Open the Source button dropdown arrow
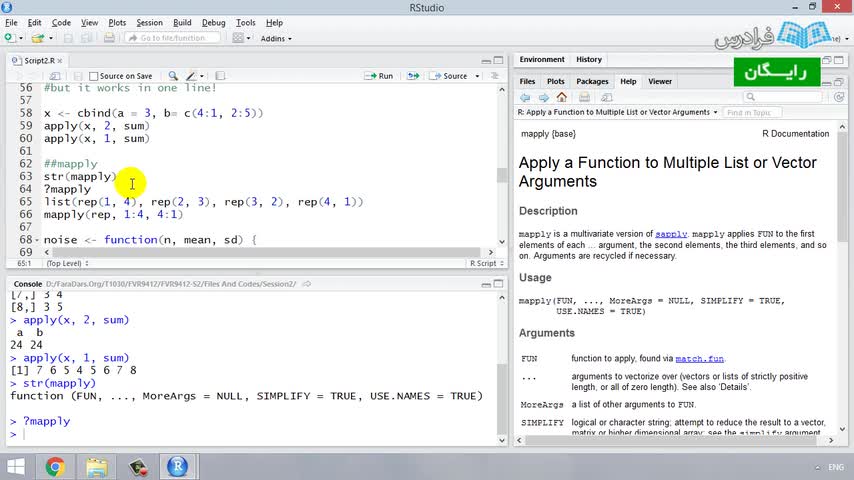The image size is (854, 480). [475, 76]
